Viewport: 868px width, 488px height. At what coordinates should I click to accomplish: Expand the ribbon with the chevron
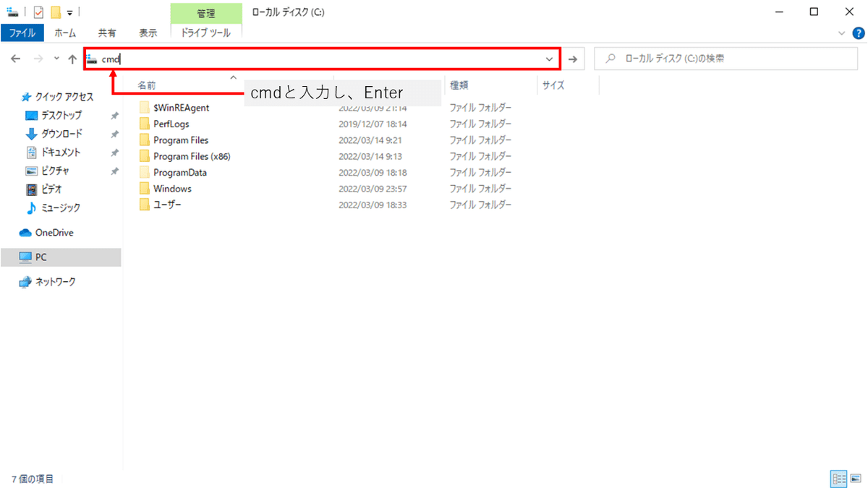(841, 33)
